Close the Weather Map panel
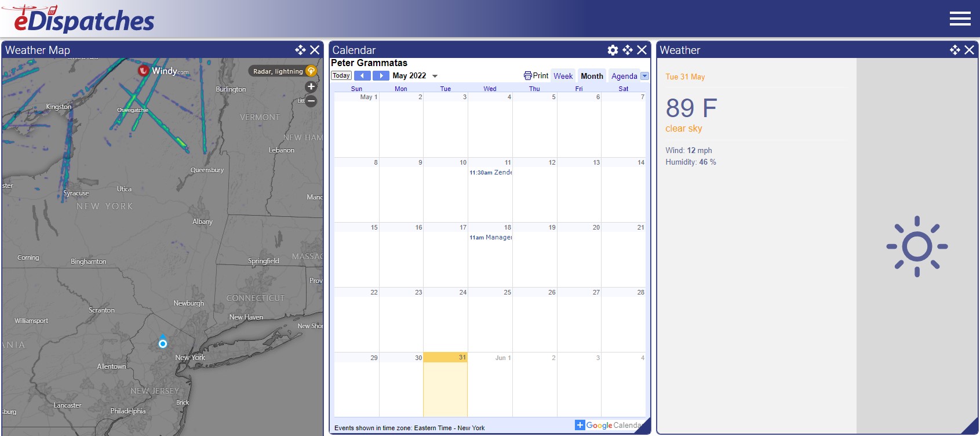This screenshot has height=436, width=980. tap(315, 50)
